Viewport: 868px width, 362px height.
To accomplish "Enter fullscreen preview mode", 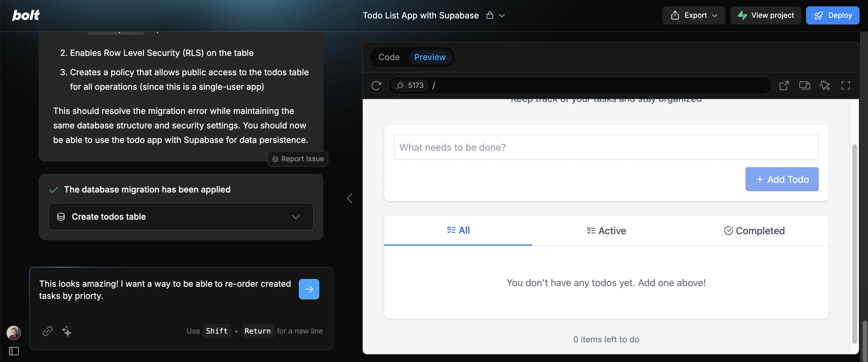I will point(845,85).
